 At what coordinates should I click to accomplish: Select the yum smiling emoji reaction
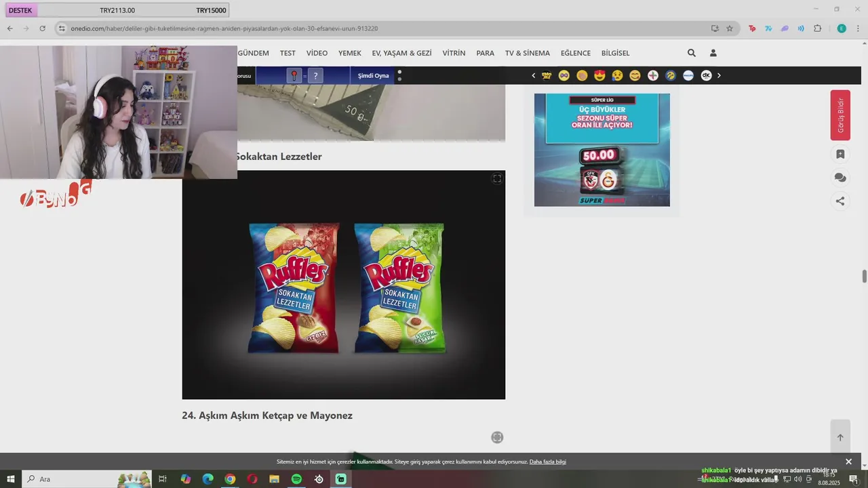click(x=635, y=75)
